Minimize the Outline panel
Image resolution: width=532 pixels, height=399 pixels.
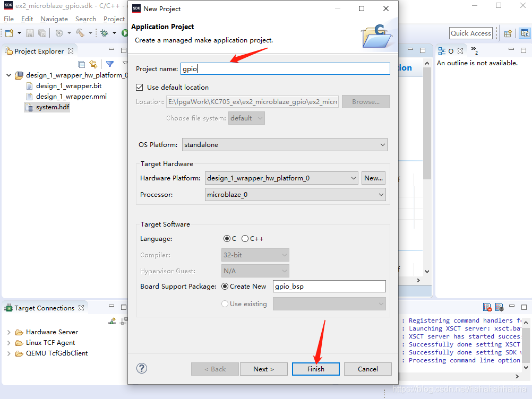511,49
